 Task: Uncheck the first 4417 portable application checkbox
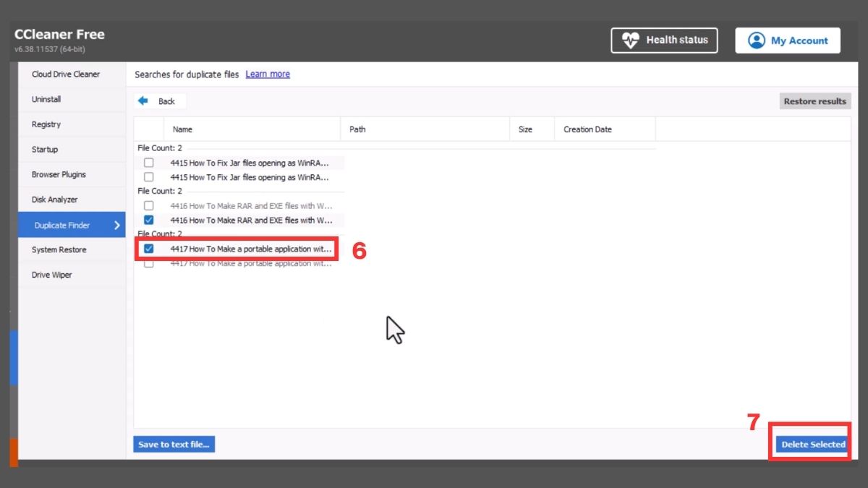point(148,249)
